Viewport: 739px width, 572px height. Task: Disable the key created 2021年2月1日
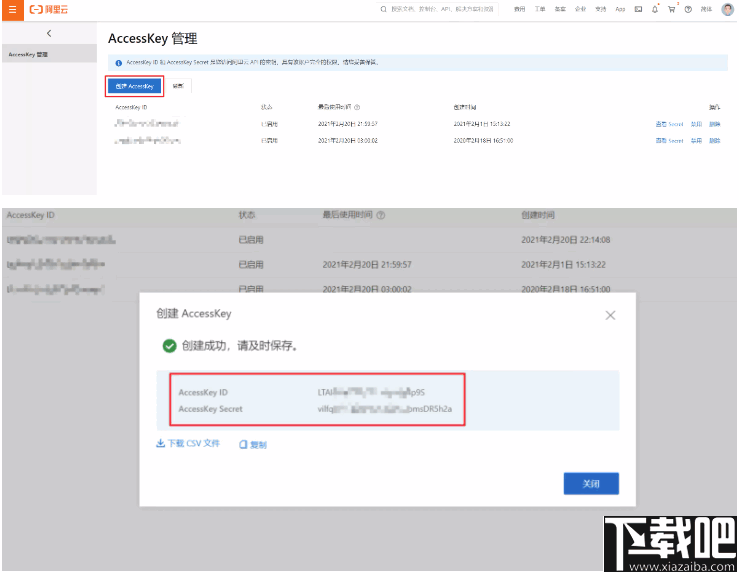pyautogui.click(x=697, y=124)
